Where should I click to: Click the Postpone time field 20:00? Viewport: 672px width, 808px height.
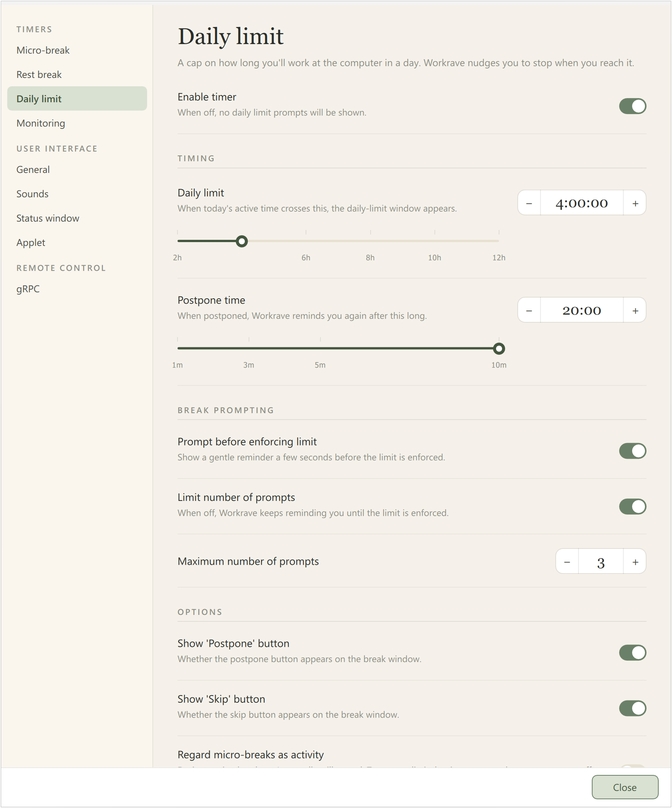point(582,310)
